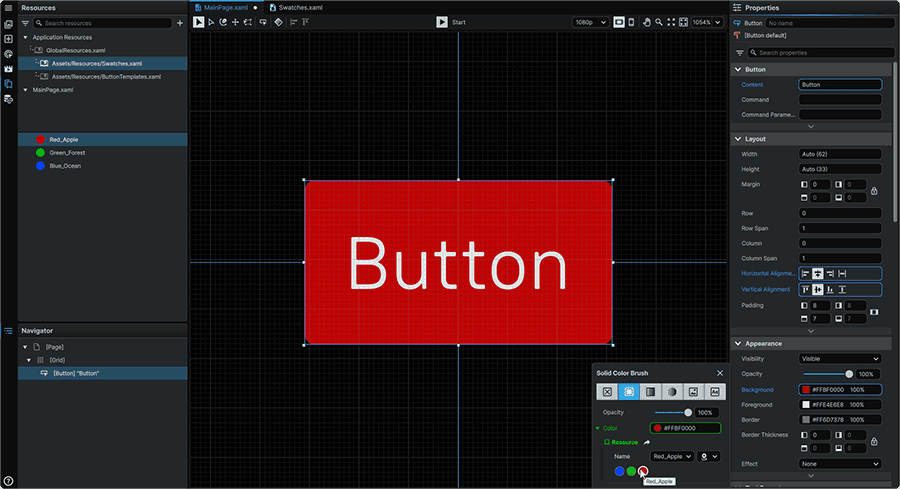Click the Content field containing Button
This screenshot has height=489, width=900.
pos(840,84)
